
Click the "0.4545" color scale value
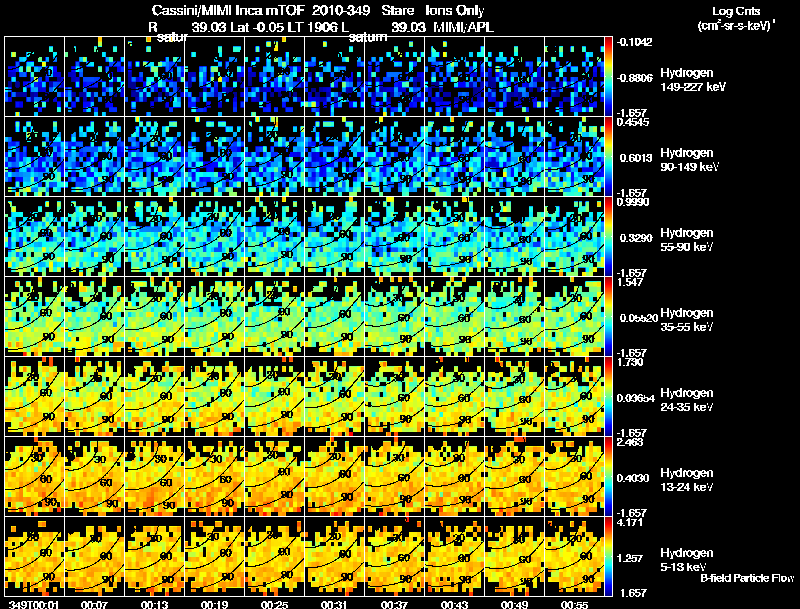point(633,122)
